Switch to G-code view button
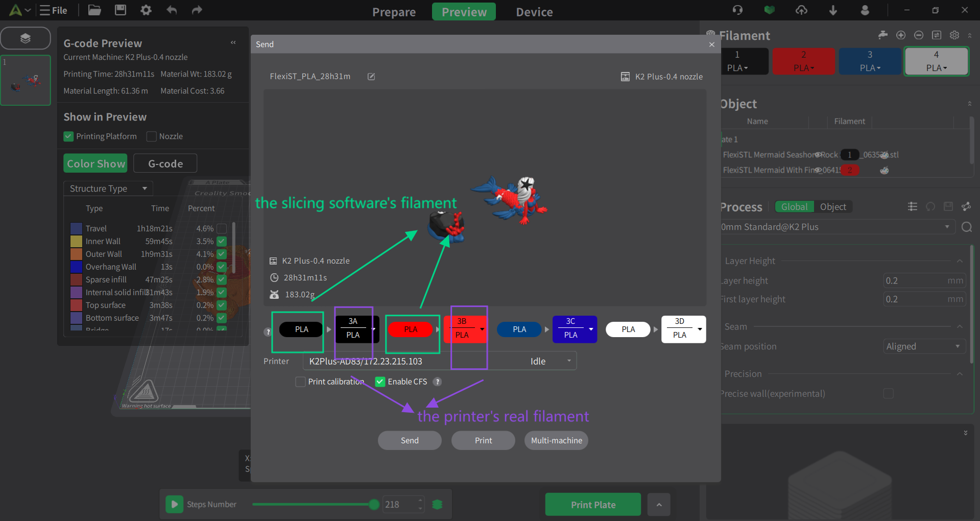980x521 pixels. point(165,163)
